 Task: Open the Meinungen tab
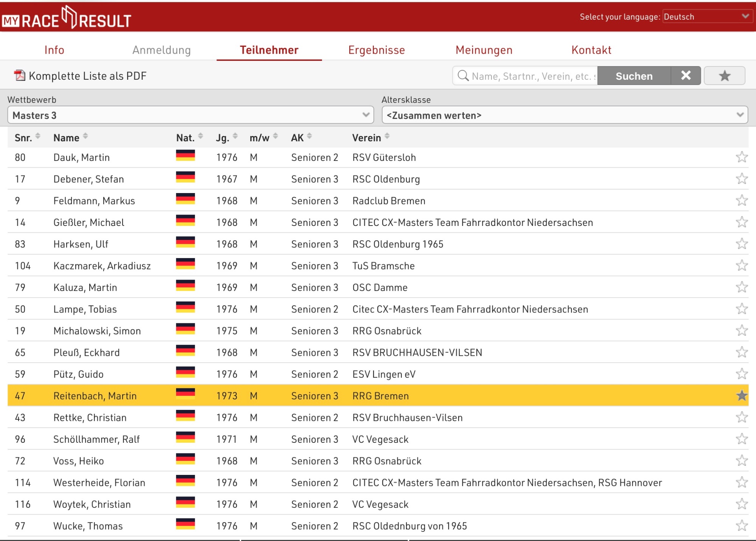pyautogui.click(x=484, y=50)
